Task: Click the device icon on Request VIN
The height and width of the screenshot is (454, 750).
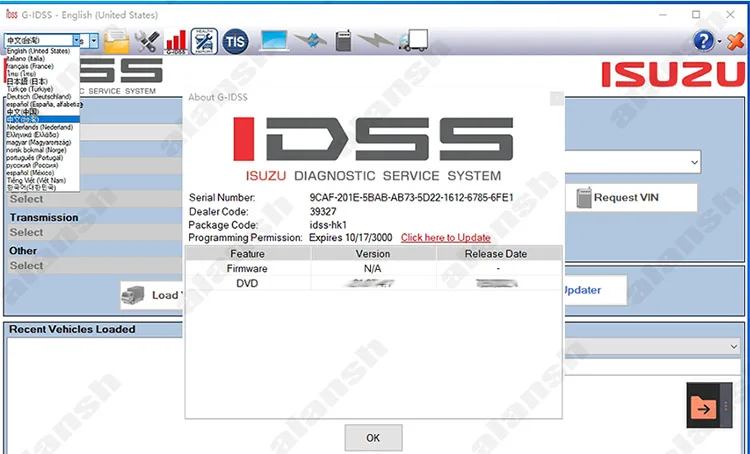Action: (x=584, y=198)
